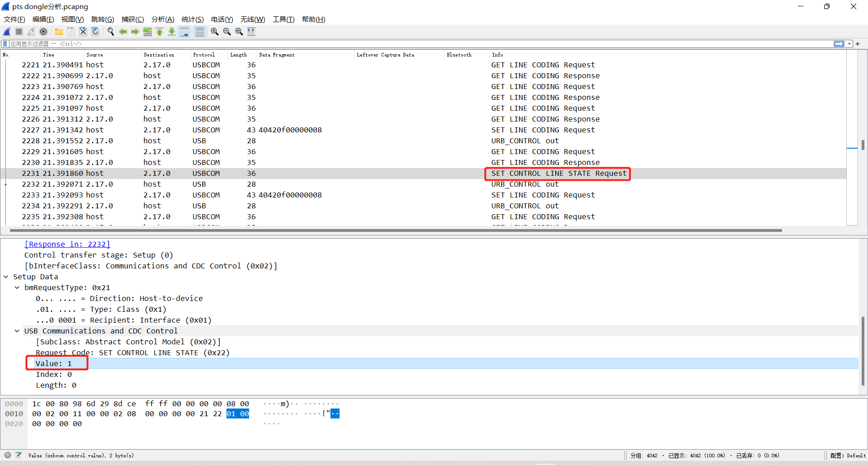Open display filter history dropdown
The height and width of the screenshot is (465, 868).
coord(849,44)
